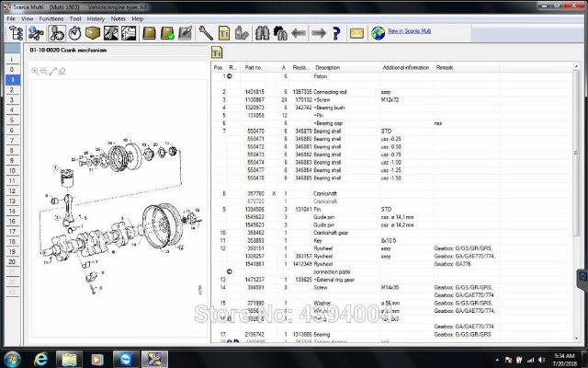
Task: Open the File menu
Action: 11,18
